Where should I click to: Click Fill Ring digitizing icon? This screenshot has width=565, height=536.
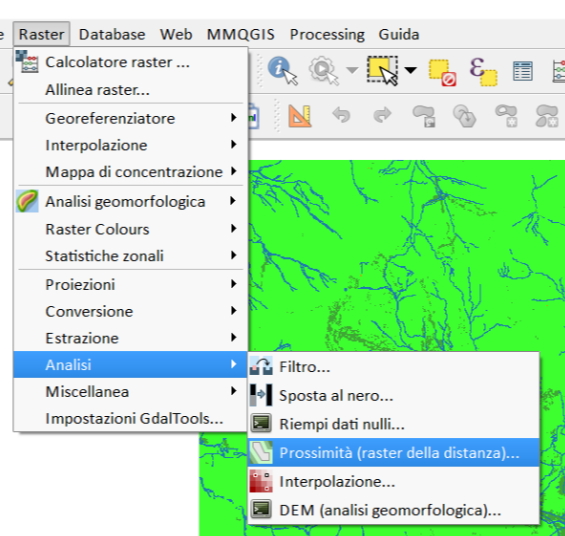tap(507, 116)
